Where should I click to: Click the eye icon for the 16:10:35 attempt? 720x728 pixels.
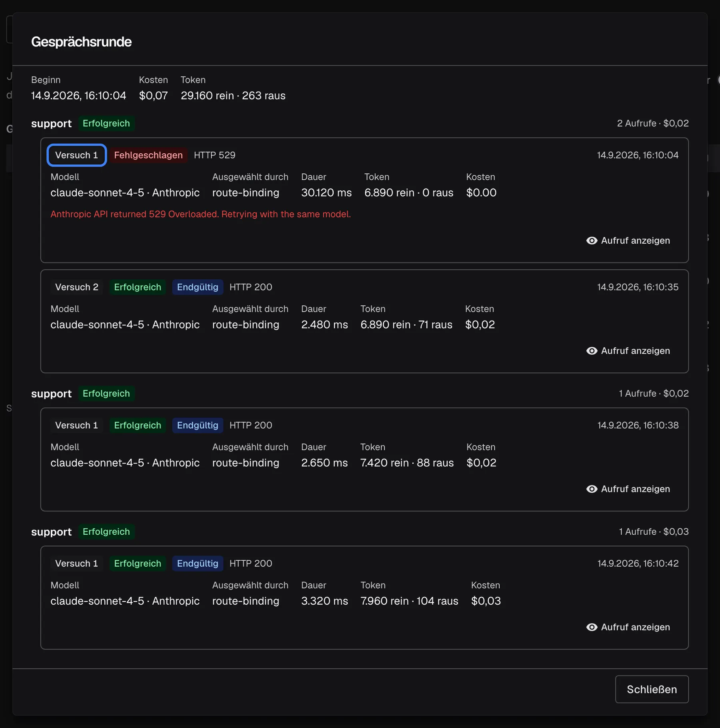click(x=592, y=351)
